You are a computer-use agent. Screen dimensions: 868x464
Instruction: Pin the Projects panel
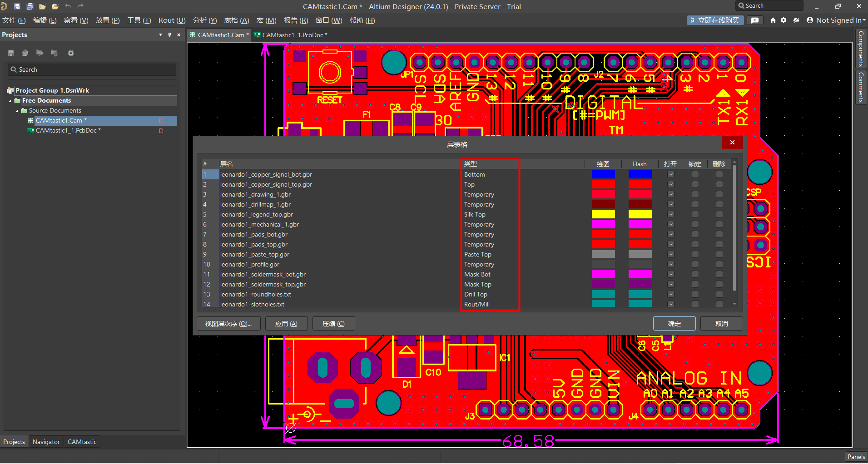click(169, 35)
